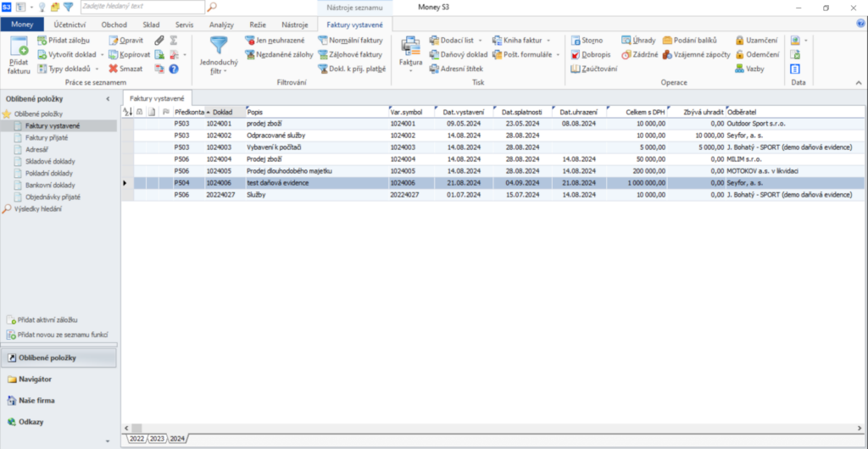The height and width of the screenshot is (449, 868).
Task: Click the paperclip attachment icon
Action: [x=159, y=40]
